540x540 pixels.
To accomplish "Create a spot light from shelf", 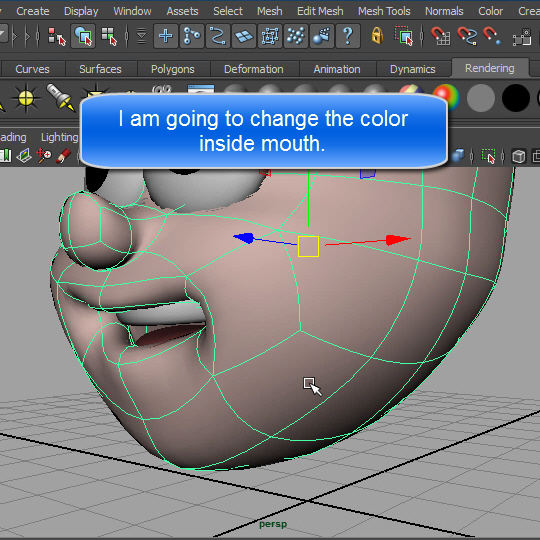I will point(61,97).
